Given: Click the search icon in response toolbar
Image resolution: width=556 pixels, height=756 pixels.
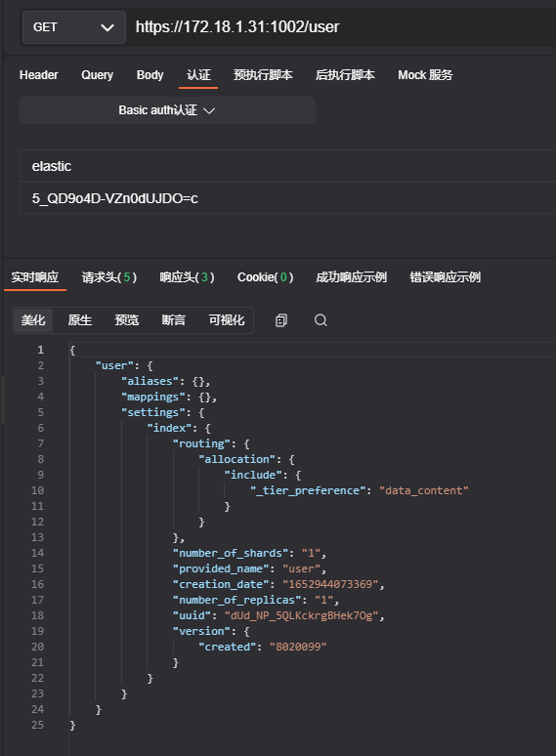Looking at the screenshot, I should (321, 320).
